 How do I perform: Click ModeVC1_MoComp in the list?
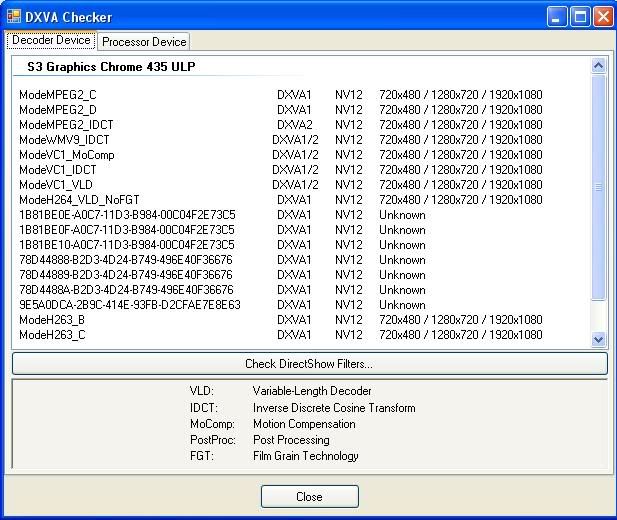(x=67, y=155)
